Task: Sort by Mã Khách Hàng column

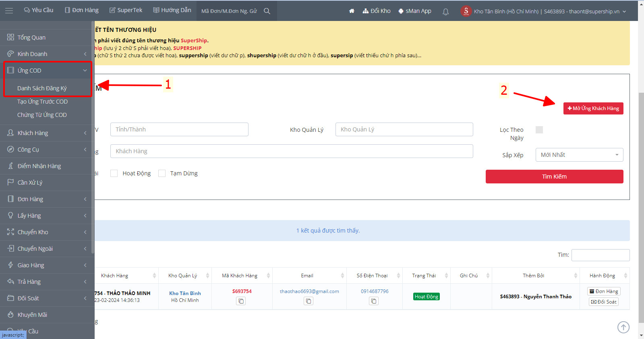Action: 242,276
